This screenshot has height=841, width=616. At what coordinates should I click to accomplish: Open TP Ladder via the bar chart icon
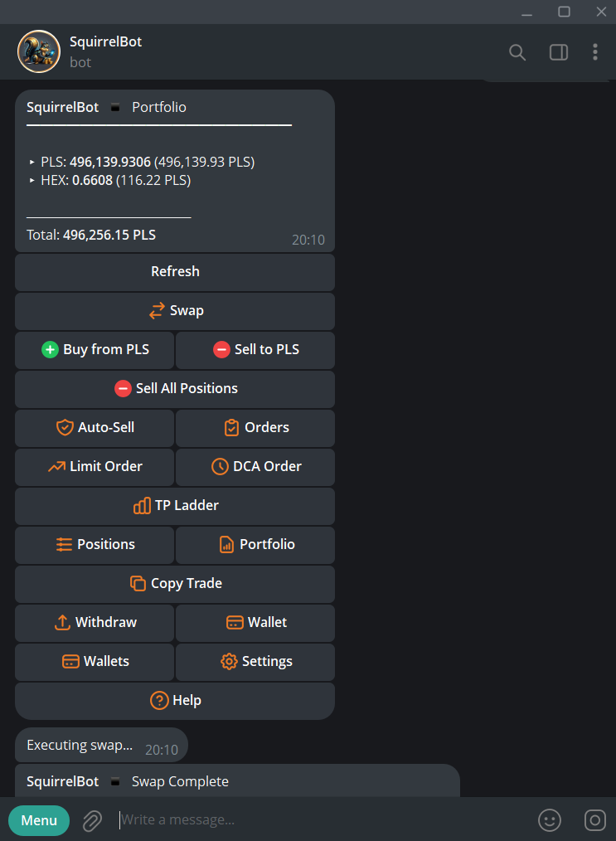click(x=143, y=506)
